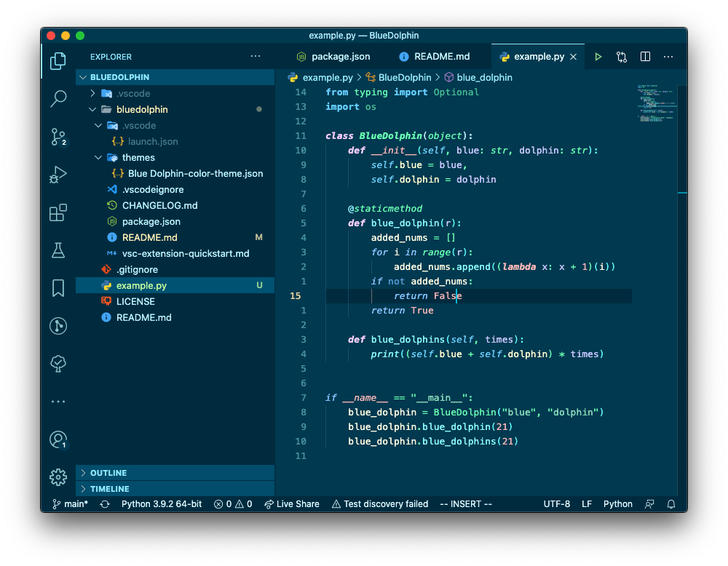
Task: Open the Bookmarks view
Action: click(x=58, y=288)
